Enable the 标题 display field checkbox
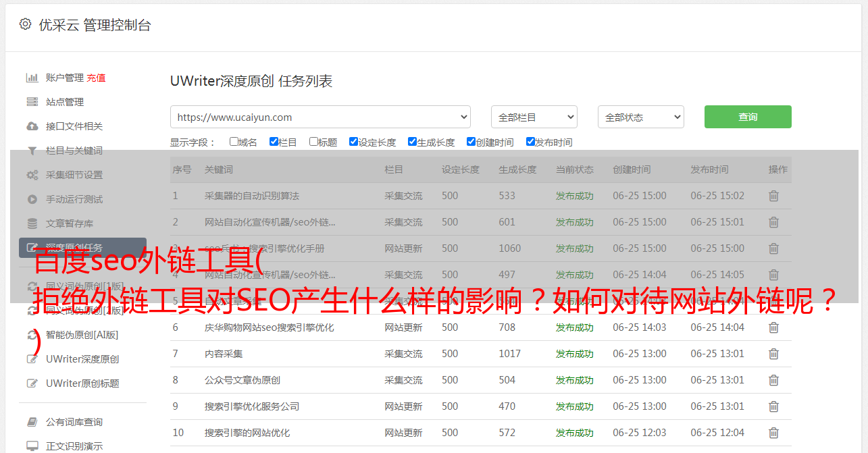 [x=313, y=142]
